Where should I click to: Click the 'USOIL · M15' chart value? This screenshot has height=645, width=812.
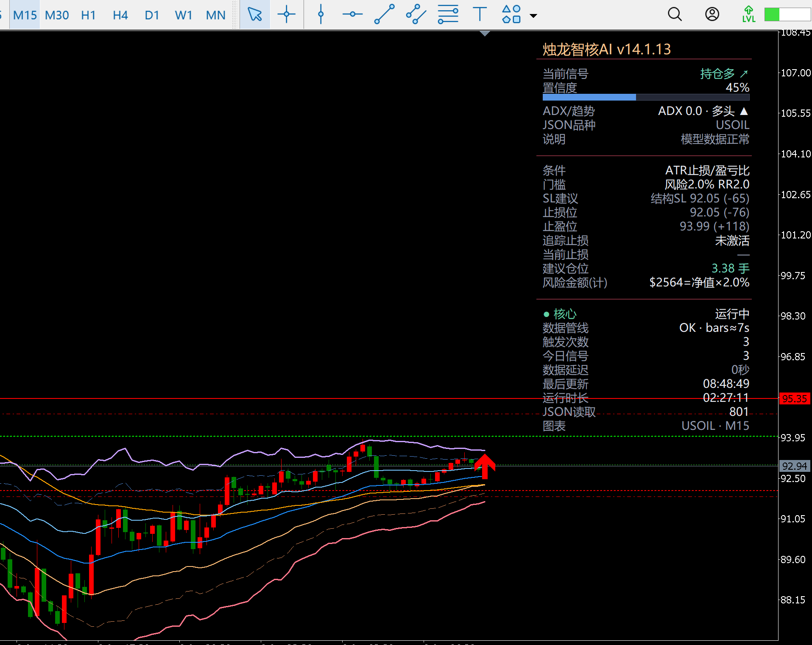[x=715, y=426]
